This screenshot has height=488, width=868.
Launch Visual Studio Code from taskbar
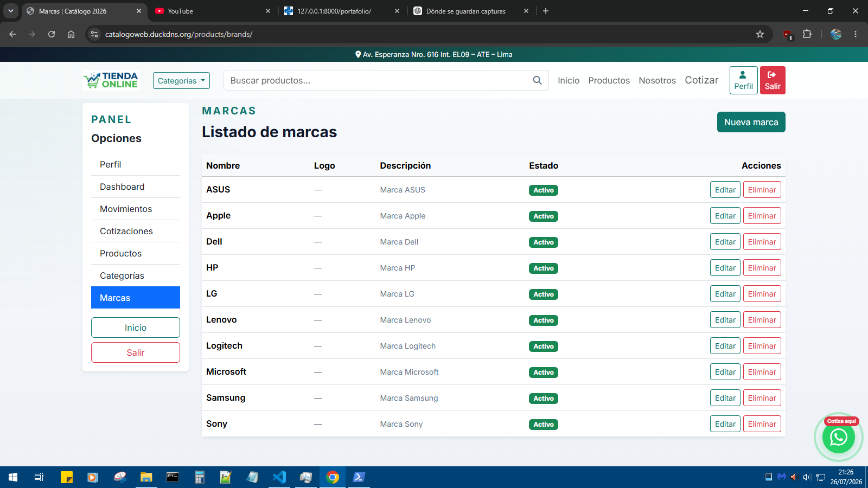coord(279,477)
